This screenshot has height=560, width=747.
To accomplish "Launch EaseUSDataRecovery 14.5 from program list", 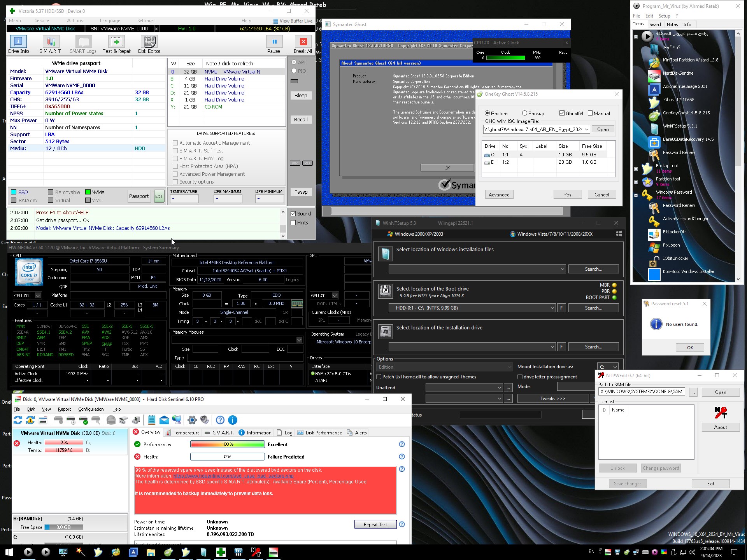I will tap(688, 139).
